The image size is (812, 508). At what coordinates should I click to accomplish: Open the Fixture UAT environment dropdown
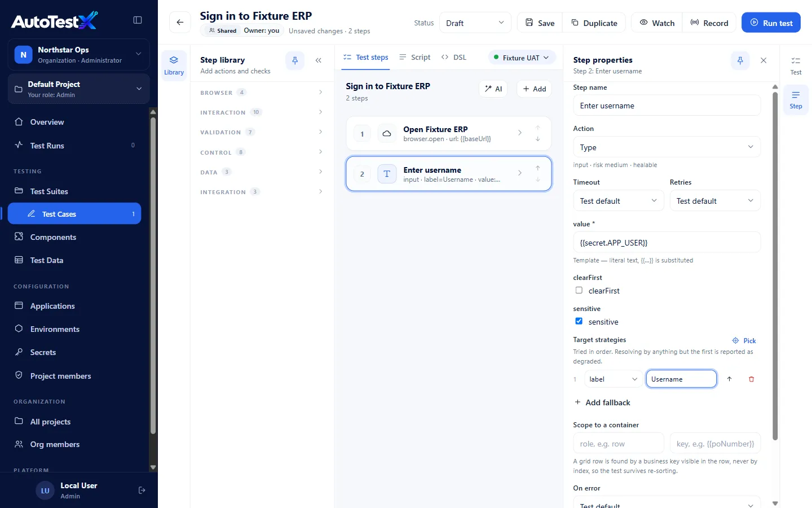[x=521, y=58]
